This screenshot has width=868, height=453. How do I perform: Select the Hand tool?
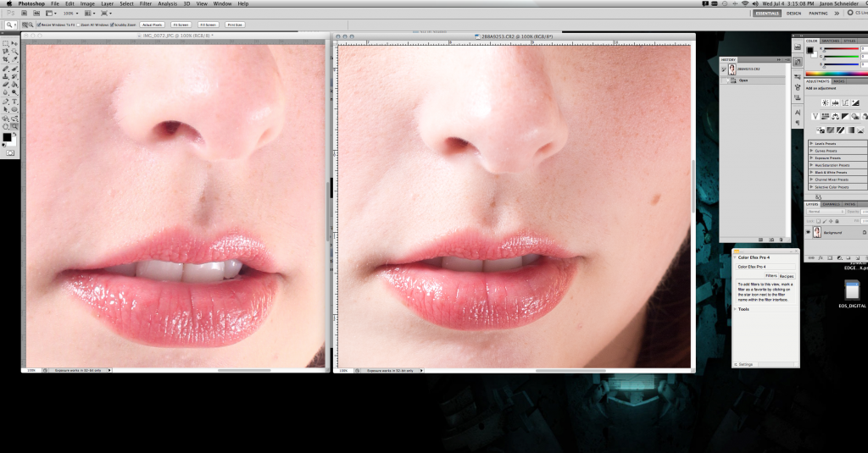[6, 126]
